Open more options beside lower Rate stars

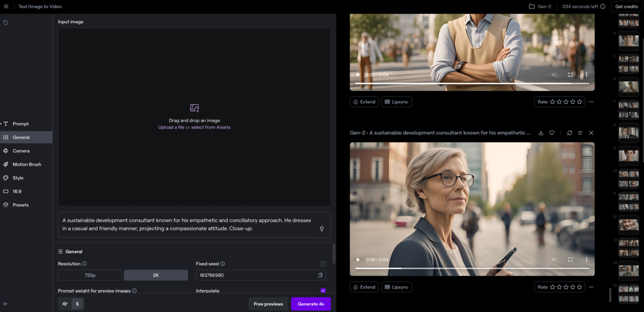(x=591, y=287)
